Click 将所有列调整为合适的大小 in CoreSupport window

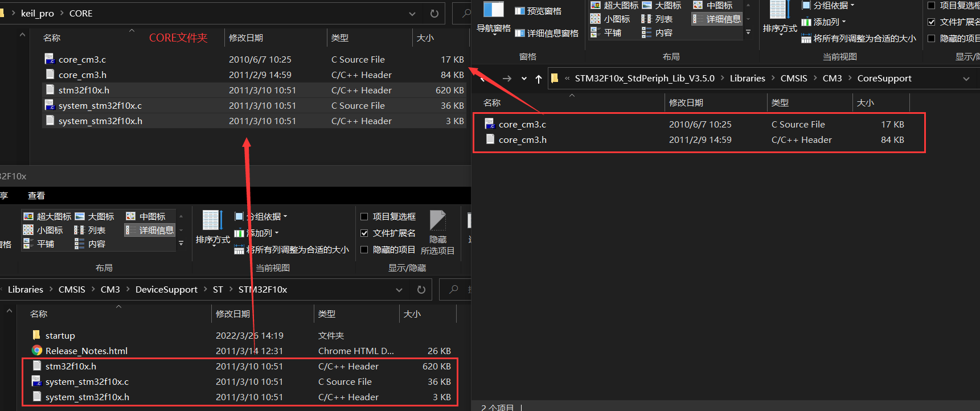[x=859, y=38]
